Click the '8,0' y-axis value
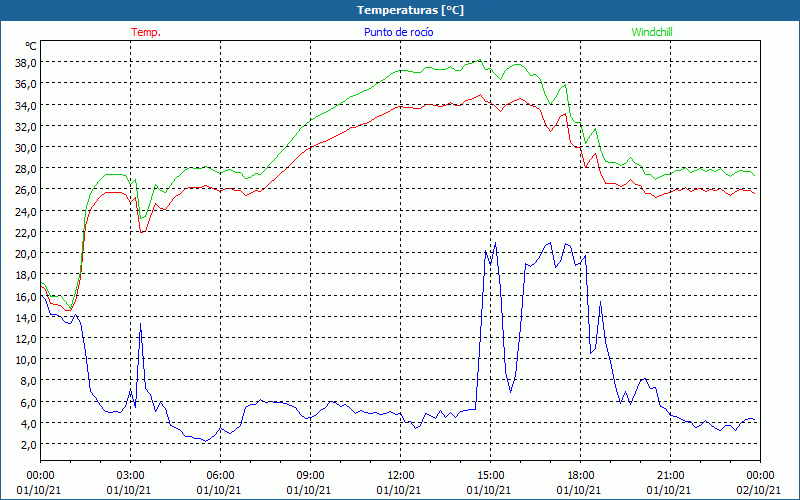800x500 pixels. pos(29,381)
